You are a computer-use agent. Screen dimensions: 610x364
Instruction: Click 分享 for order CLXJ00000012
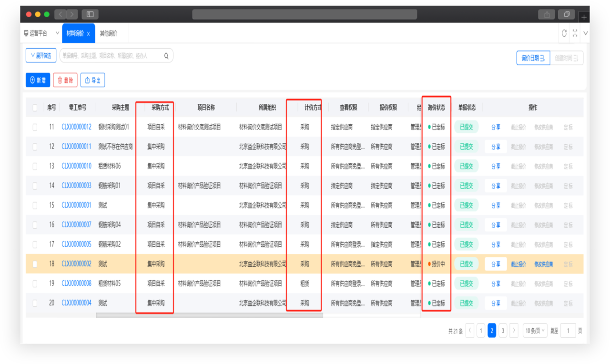click(x=496, y=127)
